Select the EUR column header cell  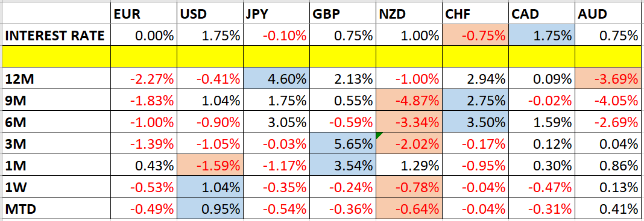[144, 14]
